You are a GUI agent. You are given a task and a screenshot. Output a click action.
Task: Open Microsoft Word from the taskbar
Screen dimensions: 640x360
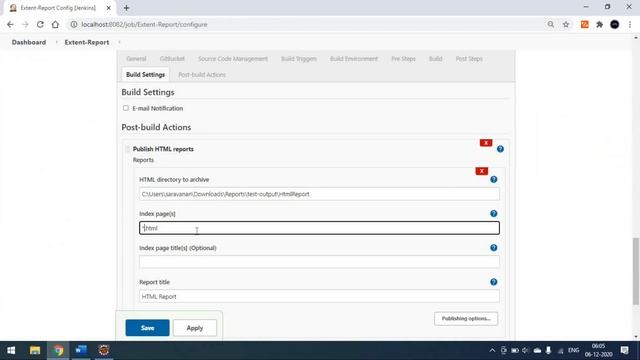(x=81, y=350)
